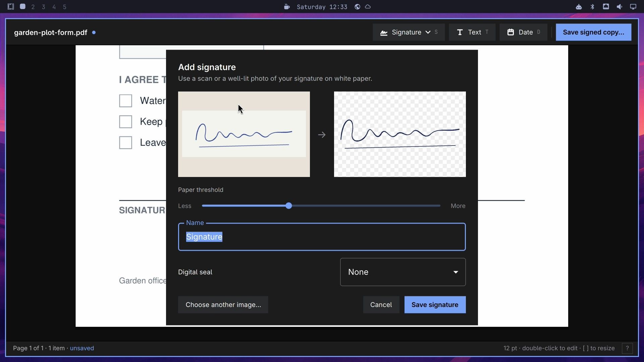Focus the Name input field

click(322, 237)
